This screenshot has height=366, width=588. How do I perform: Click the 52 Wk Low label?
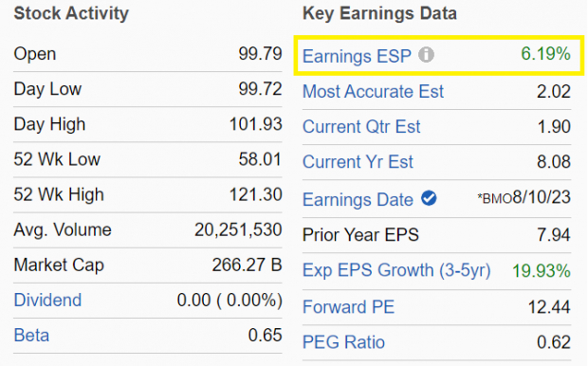57,159
